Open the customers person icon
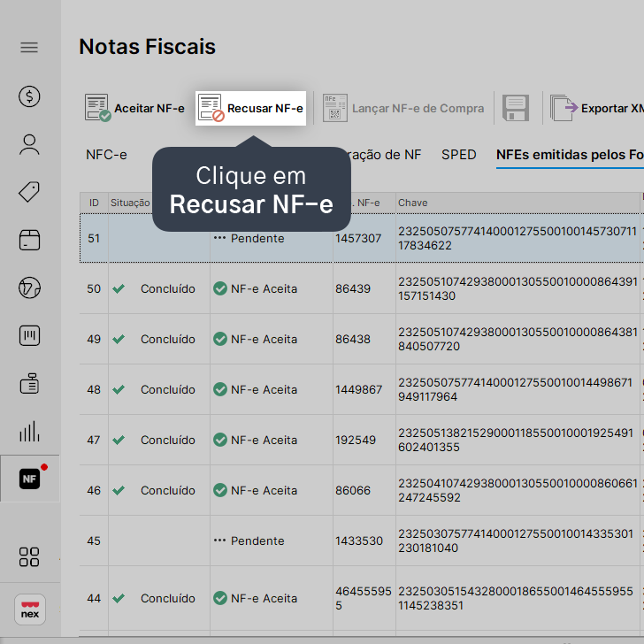 tap(29, 144)
